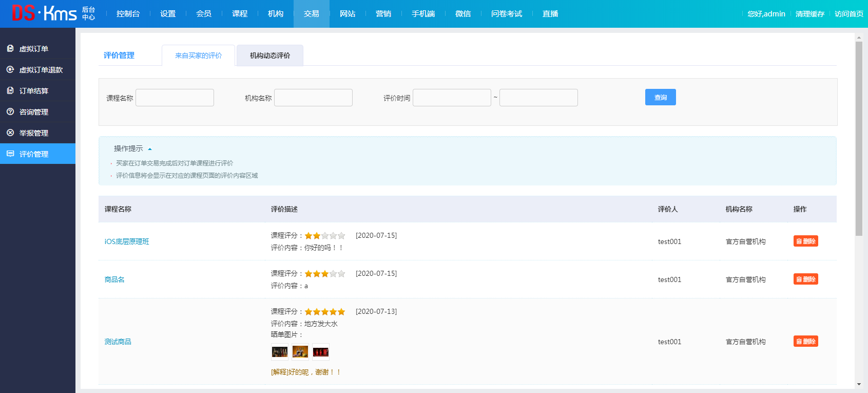Click the 评价管理 page heading
868x393 pixels.
[x=119, y=55]
